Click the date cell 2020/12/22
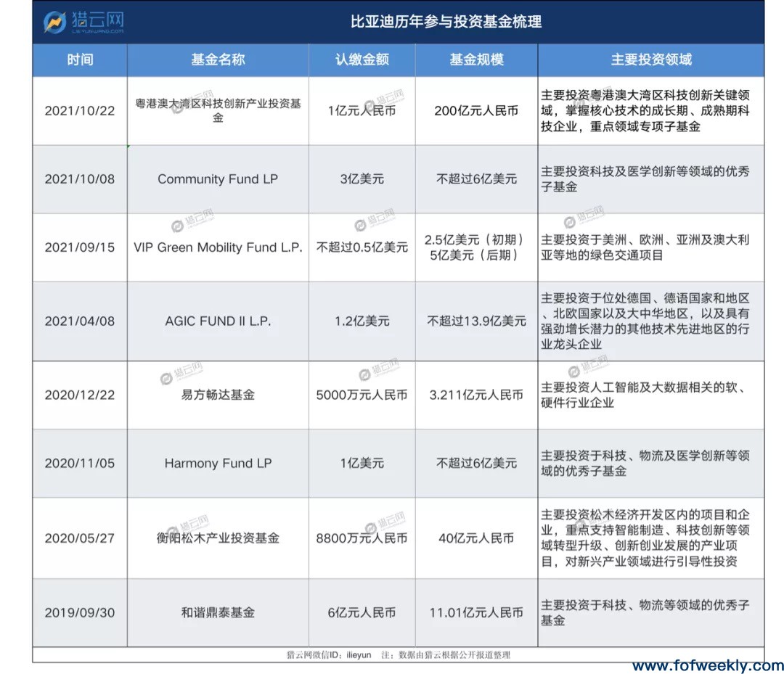 pos(80,395)
